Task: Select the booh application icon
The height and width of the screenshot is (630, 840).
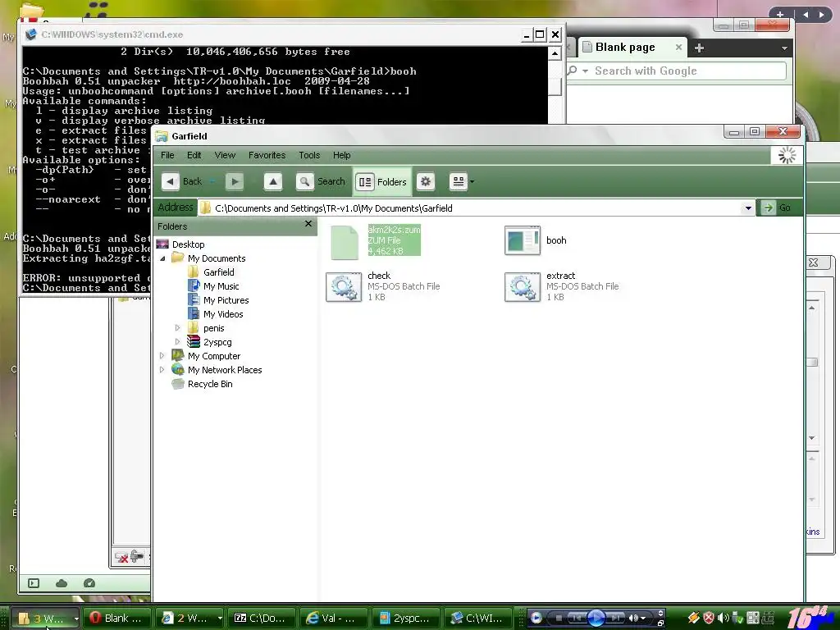Action: 523,240
